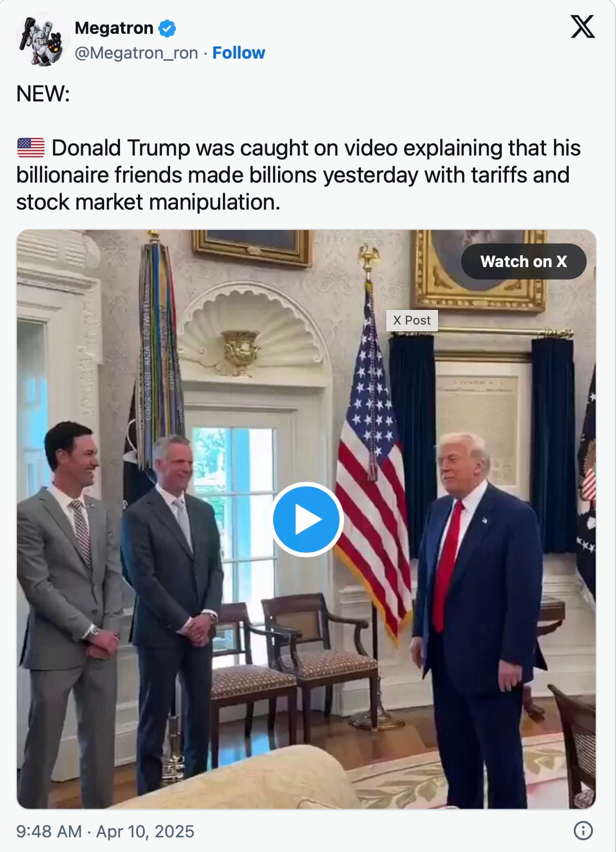Screen dimensions: 616x852
Task: Click the Watch on X button
Action: tap(524, 261)
